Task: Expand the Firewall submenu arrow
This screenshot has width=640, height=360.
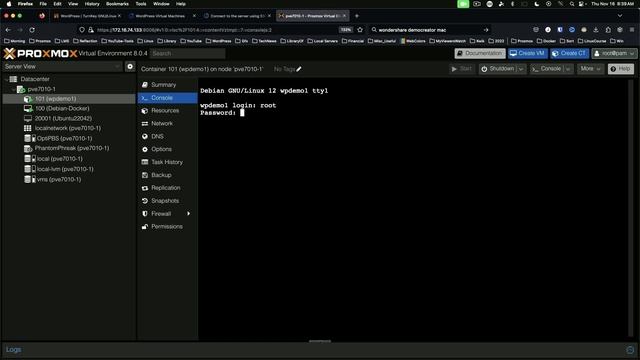Action: pos(189,214)
